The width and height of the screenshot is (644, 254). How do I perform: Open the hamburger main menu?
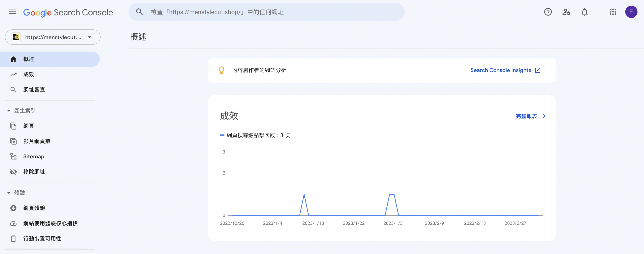coord(12,12)
